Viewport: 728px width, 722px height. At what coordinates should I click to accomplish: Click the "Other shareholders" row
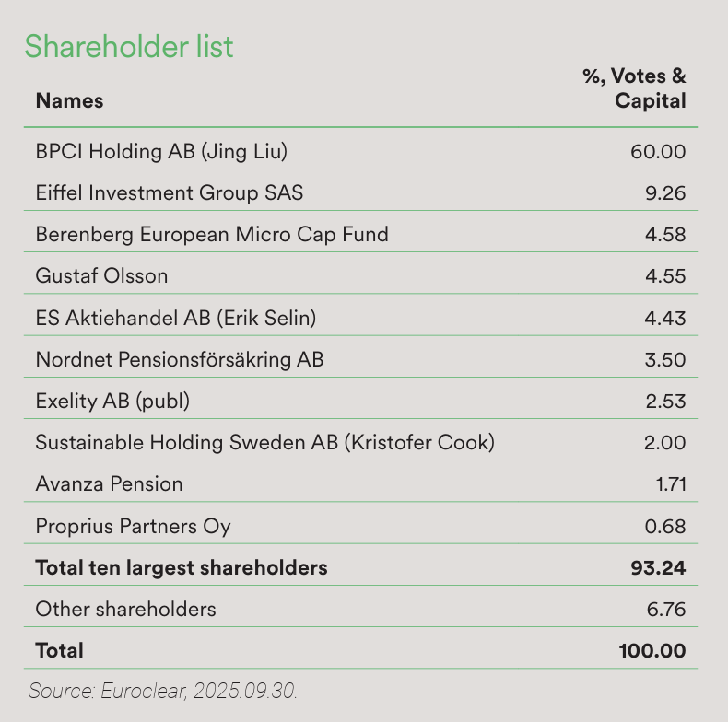tap(125, 609)
